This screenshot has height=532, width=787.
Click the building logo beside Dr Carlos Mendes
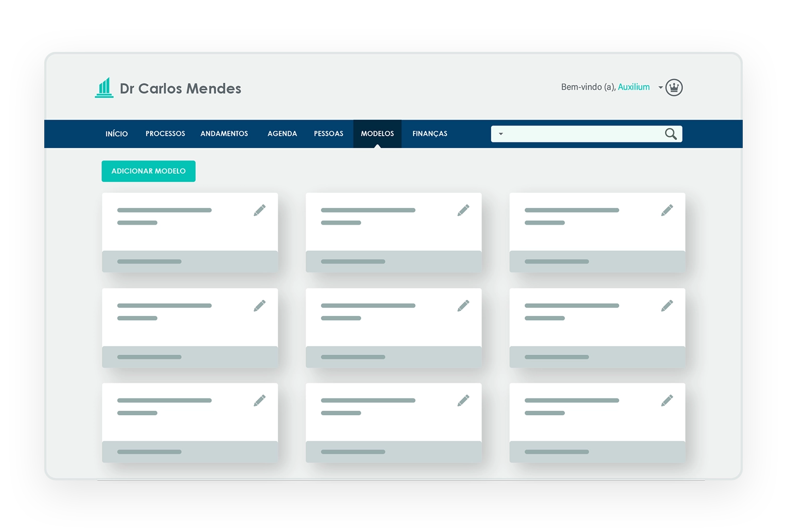pos(104,88)
